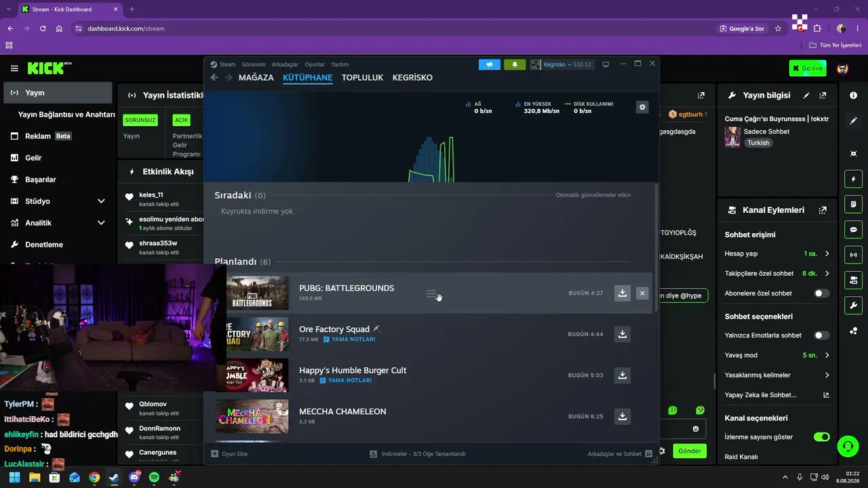Screen dimensions: 868x488
Task: Open Windows Start menu
Action: coord(14,477)
